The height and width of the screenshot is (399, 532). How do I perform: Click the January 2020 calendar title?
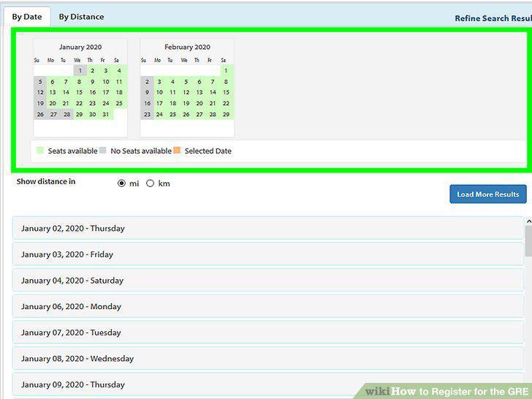(80, 47)
